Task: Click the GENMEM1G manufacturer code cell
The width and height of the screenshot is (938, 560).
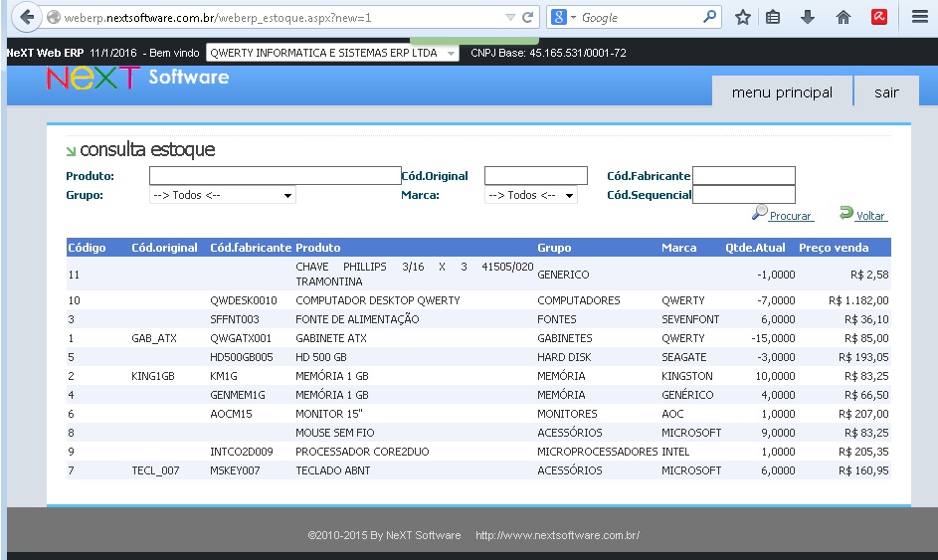Action: click(x=238, y=395)
